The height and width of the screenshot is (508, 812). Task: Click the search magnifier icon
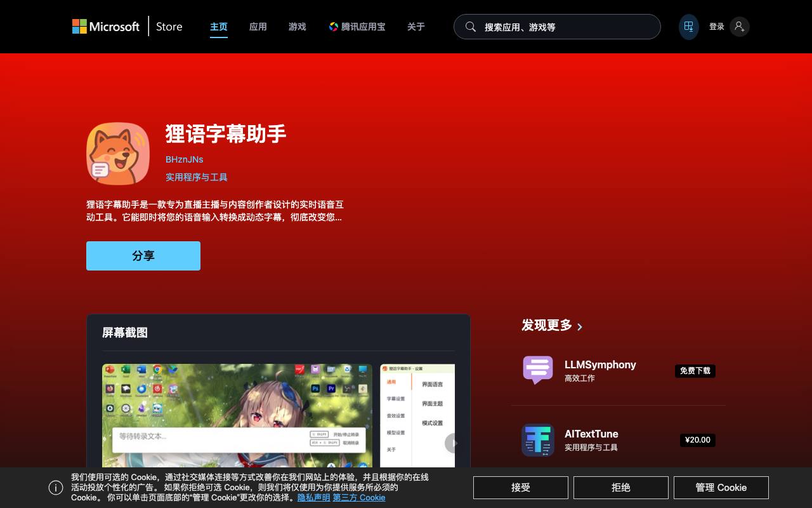[x=471, y=27]
